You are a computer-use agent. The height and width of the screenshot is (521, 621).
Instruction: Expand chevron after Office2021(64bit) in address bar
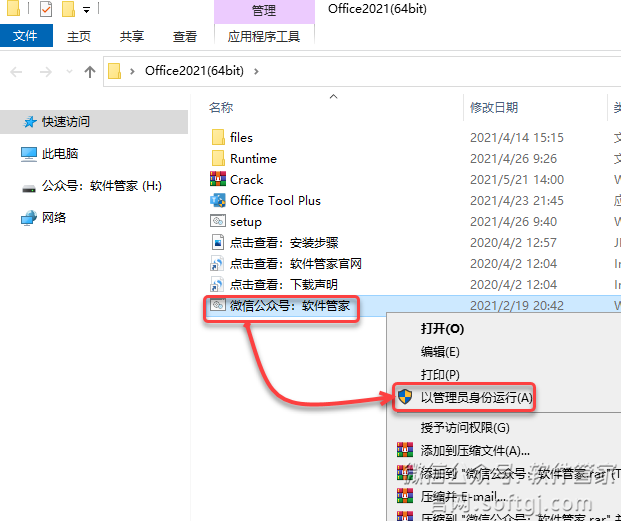pyautogui.click(x=256, y=71)
